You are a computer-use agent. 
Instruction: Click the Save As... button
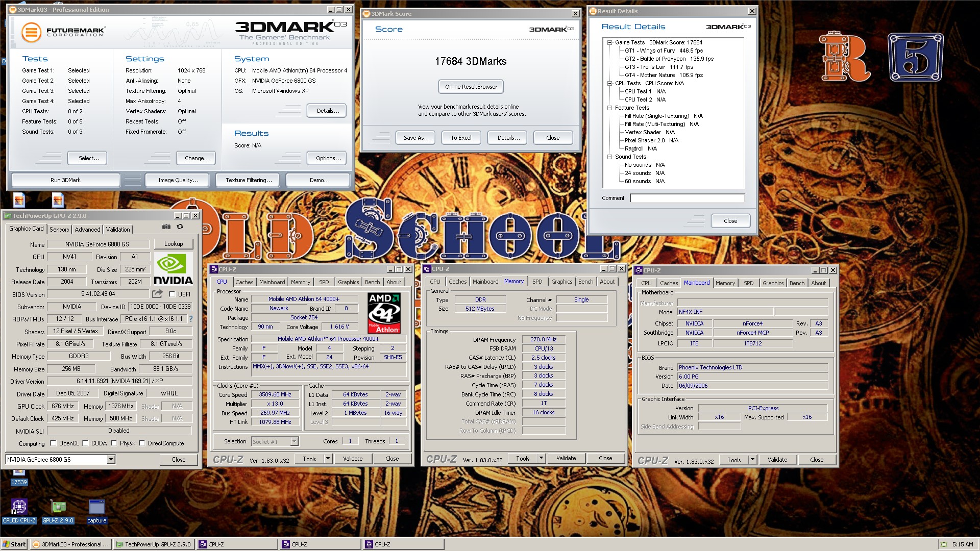click(x=416, y=138)
